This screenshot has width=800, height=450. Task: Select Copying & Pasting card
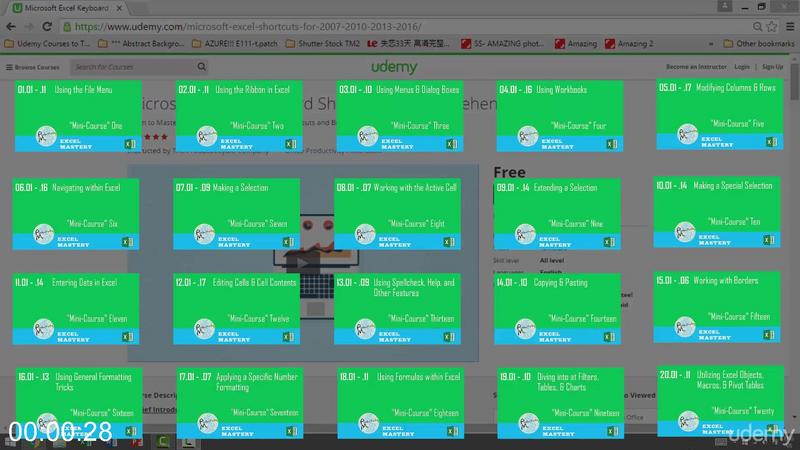[557, 309]
